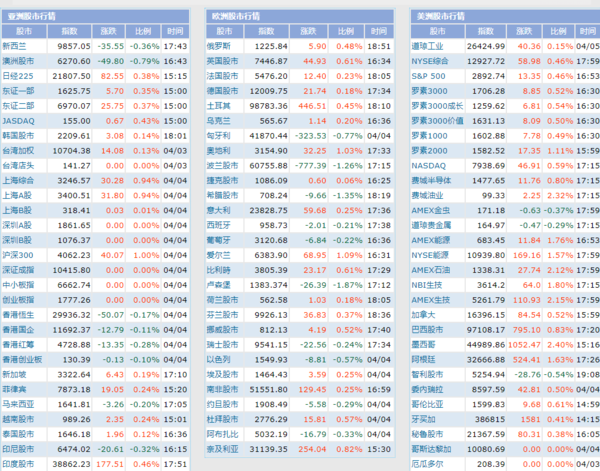Click the NYSE综合 link

430,61
